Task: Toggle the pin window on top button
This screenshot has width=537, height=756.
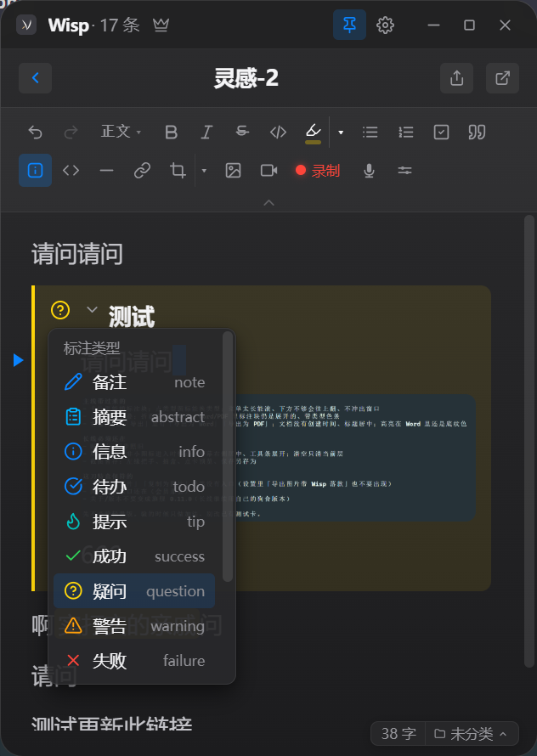Action: 349,25
